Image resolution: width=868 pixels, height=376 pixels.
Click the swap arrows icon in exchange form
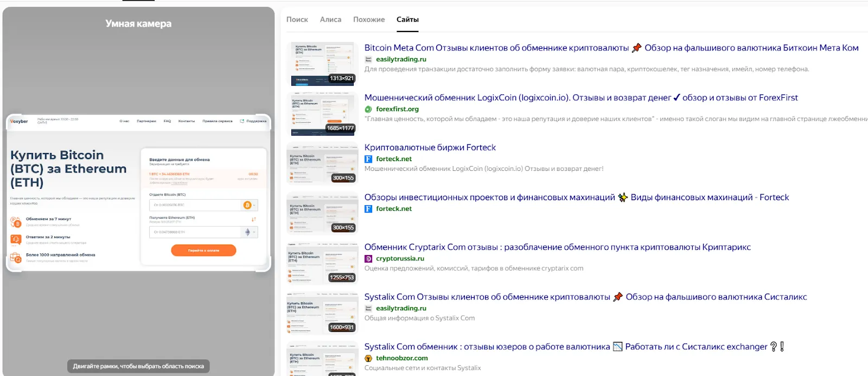253,219
